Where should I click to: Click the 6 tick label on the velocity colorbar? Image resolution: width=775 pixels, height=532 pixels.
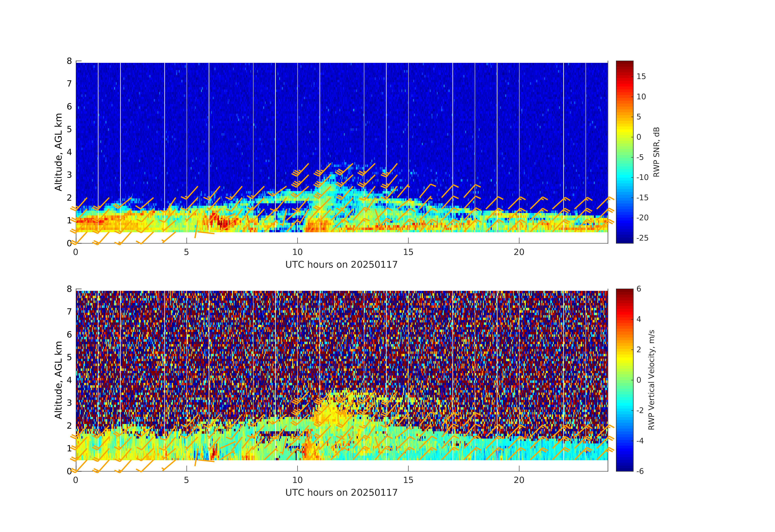[x=639, y=289]
